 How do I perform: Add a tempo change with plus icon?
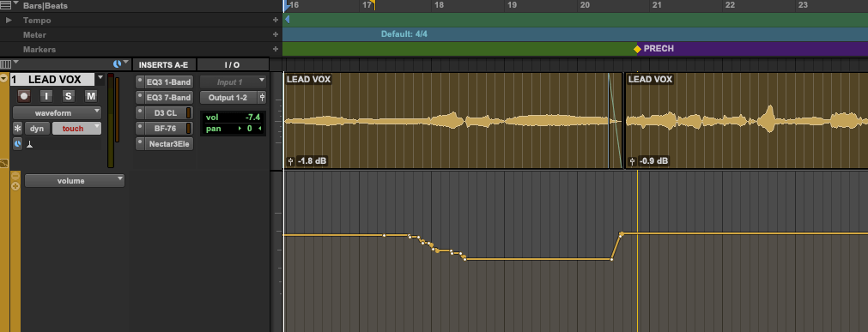pyautogui.click(x=275, y=20)
